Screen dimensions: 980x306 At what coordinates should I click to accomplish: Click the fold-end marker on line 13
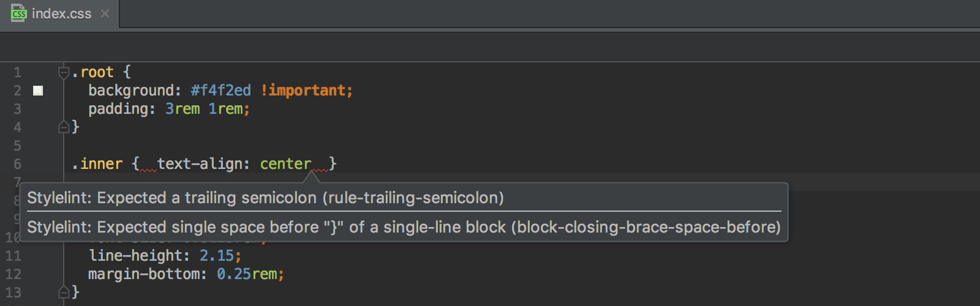pos(64,293)
